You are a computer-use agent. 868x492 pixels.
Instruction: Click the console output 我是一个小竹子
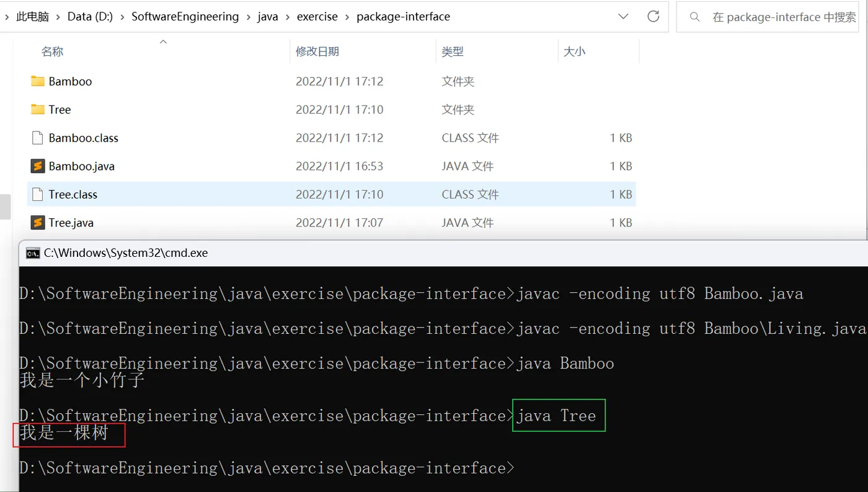pos(82,380)
